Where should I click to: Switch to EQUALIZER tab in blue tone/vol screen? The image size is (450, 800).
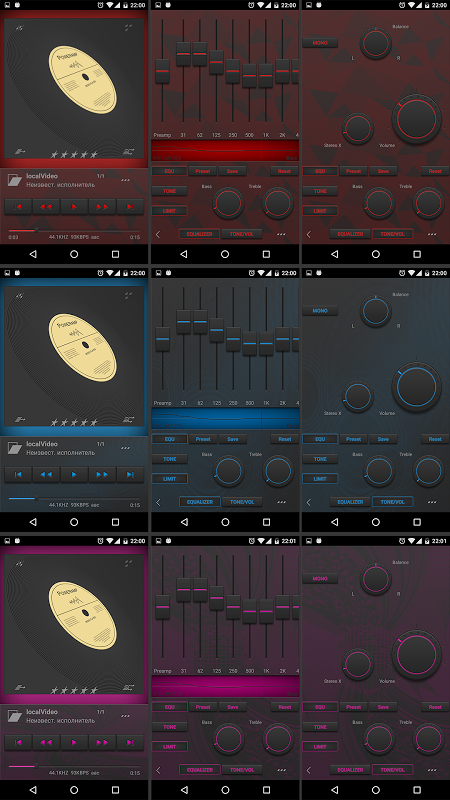350,502
